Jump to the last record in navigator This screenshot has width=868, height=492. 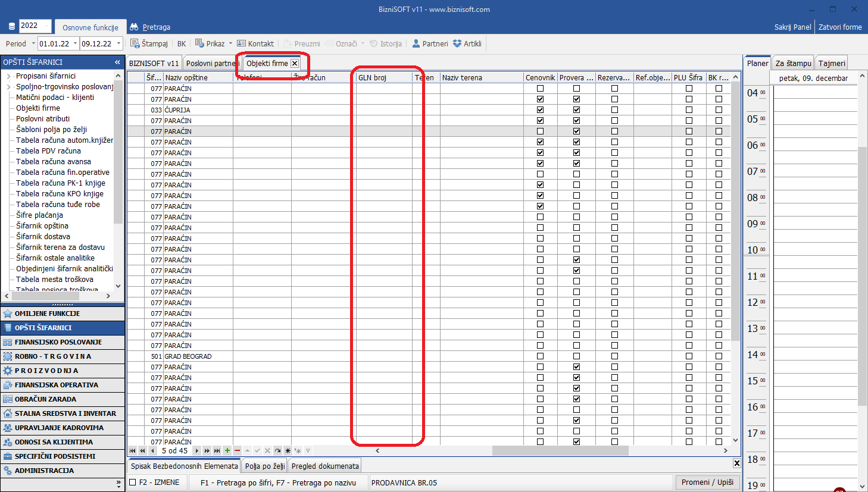point(217,451)
